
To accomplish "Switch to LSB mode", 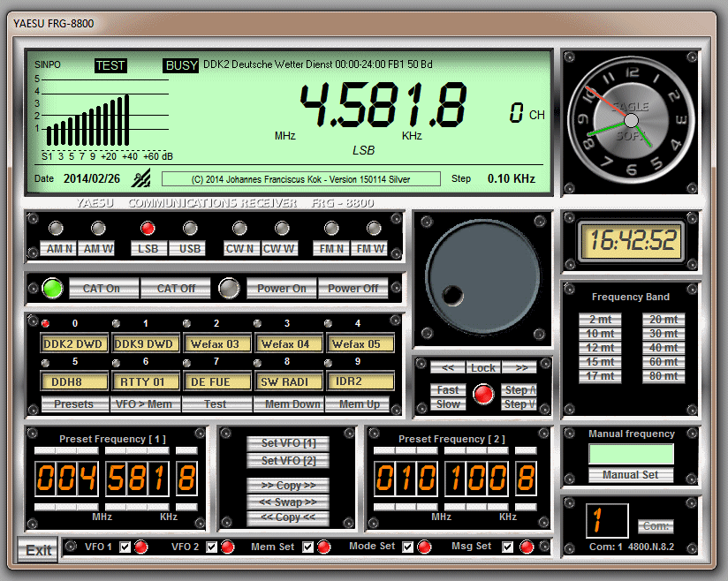I will (x=148, y=249).
